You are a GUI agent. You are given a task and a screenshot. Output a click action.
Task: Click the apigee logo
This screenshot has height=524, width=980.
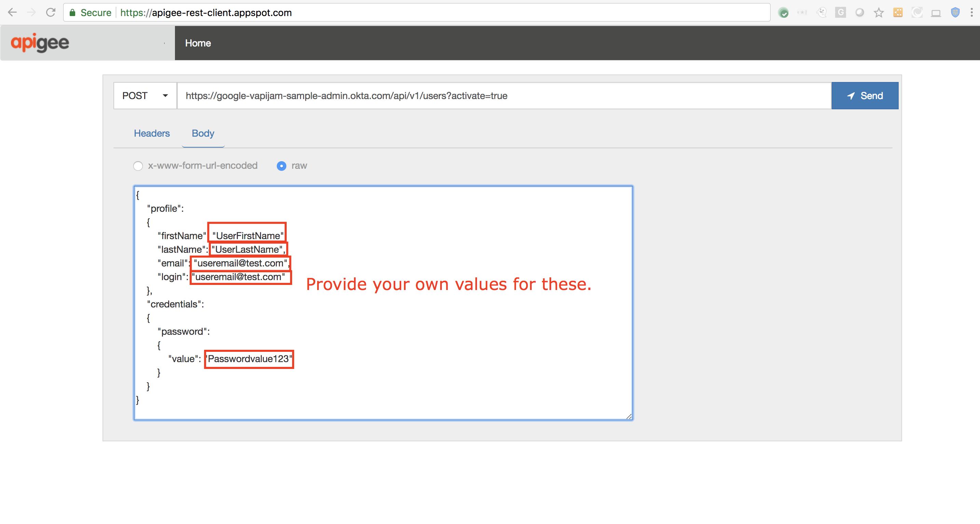(x=40, y=43)
